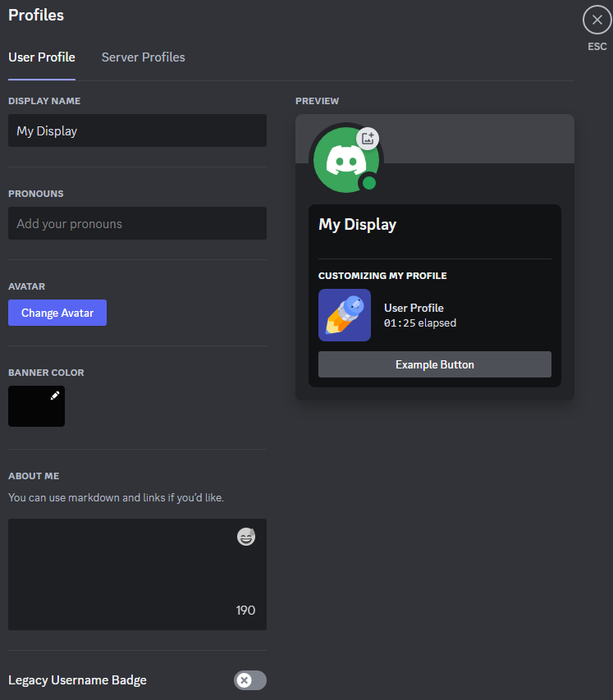Open the banner color picker swatch
The height and width of the screenshot is (700, 613).
[x=36, y=406]
